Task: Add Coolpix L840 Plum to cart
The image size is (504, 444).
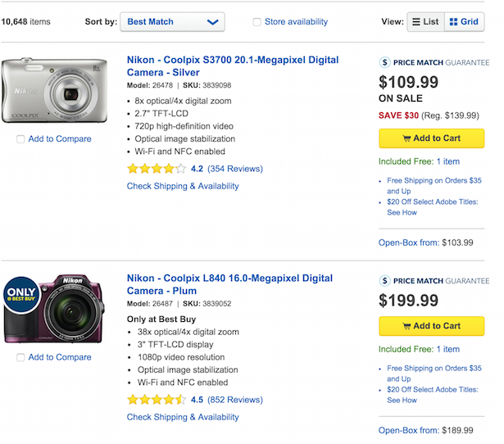Action: click(431, 325)
